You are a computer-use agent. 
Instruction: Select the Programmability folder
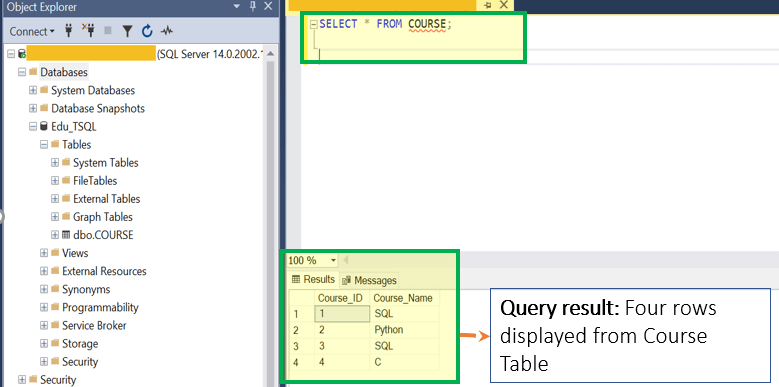pyautogui.click(x=100, y=308)
